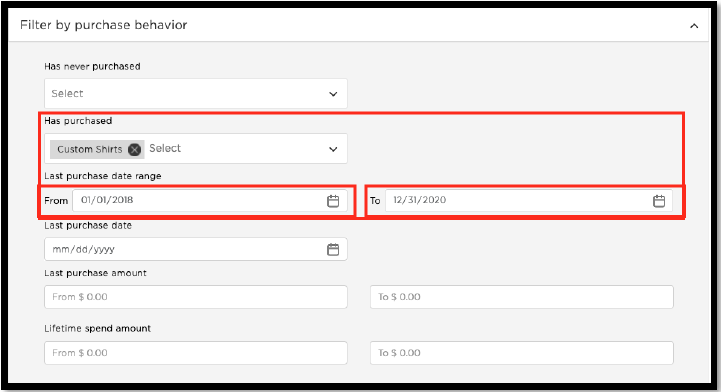Image resolution: width=721 pixels, height=392 pixels.
Task: Click Select placeholder in Has purchased field
Action: 165,148
